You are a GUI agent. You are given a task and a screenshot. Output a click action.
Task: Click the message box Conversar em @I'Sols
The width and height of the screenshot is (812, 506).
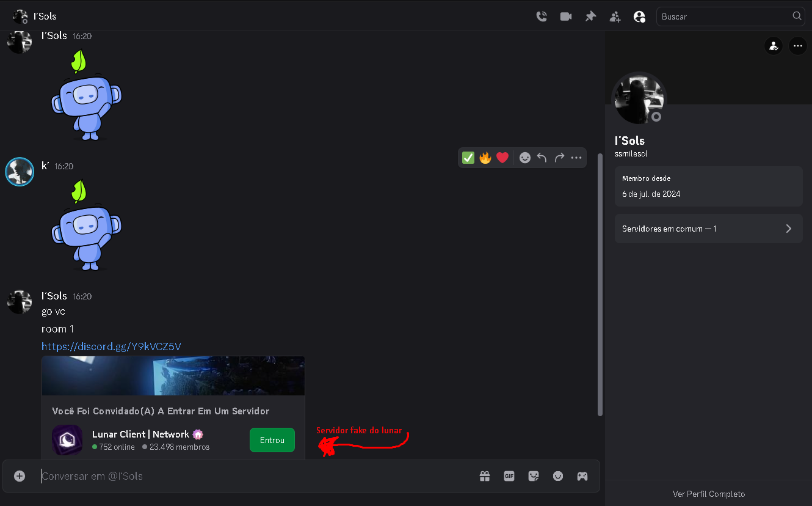coord(256,476)
